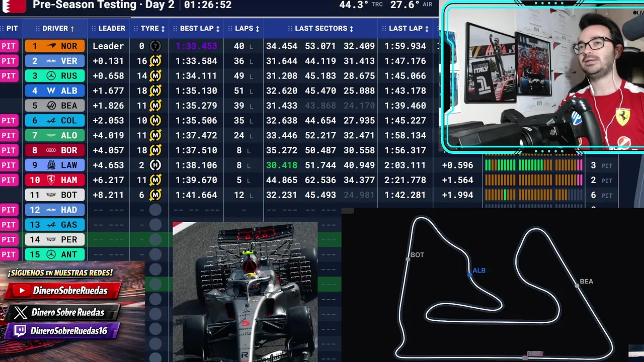Click the PIT badge next to NOR
Image resolution: width=644 pixels, height=362 pixels.
pos(9,46)
